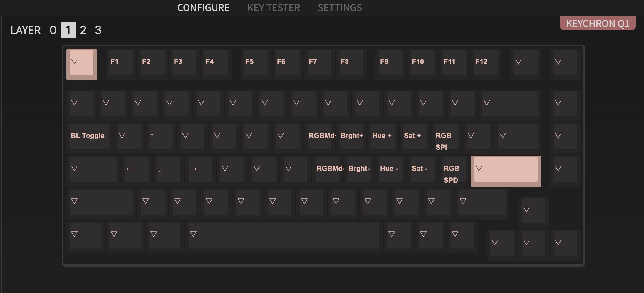Select the F11 key
Image resolution: width=644 pixels, height=293 pixels.
[x=454, y=64]
